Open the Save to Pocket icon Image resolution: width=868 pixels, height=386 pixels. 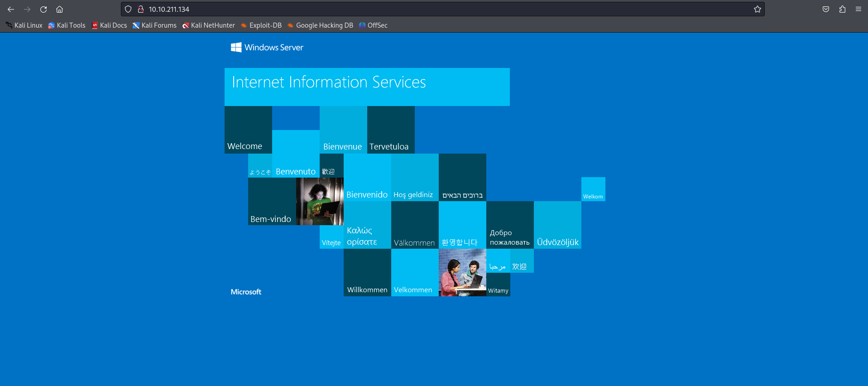tap(826, 9)
